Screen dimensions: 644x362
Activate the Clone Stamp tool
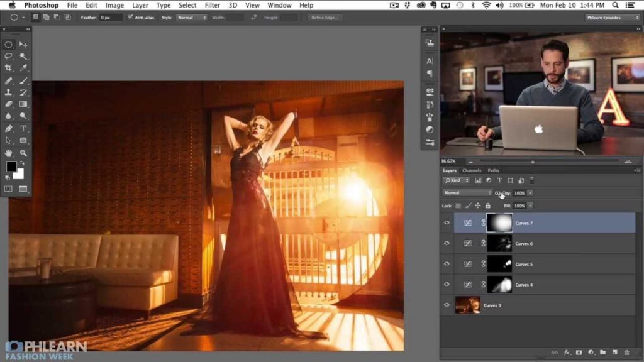click(9, 92)
